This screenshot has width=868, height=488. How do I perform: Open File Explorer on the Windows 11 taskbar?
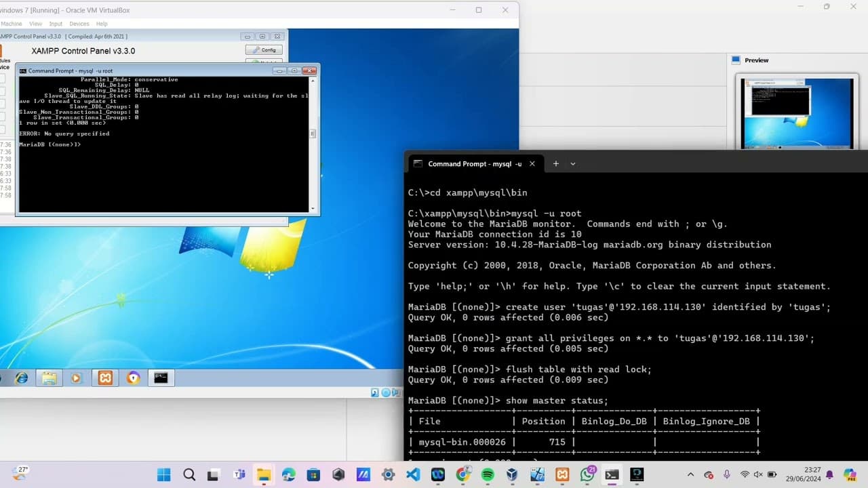coord(263,474)
